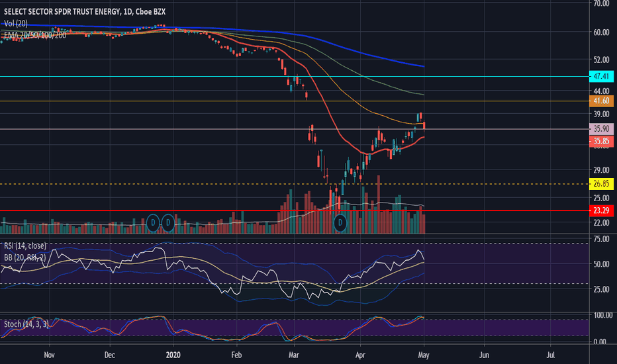Click the Feb label on the time axis
617x364 pixels.
[236, 355]
